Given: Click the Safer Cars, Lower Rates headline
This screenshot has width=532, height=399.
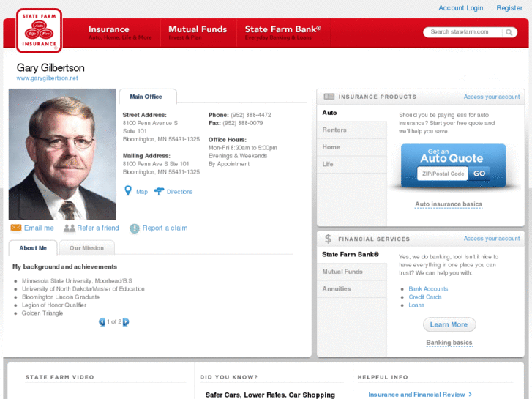Looking at the screenshot, I should (270, 395).
